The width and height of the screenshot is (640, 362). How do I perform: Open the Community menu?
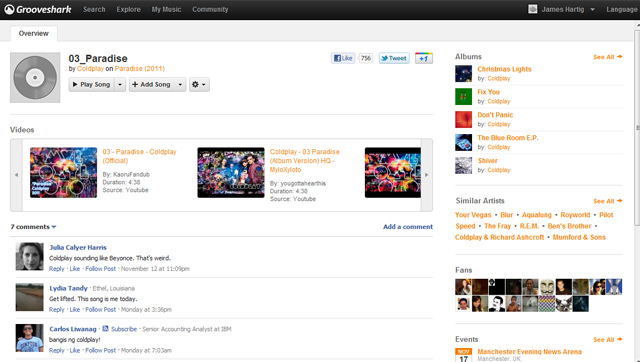pyautogui.click(x=210, y=9)
